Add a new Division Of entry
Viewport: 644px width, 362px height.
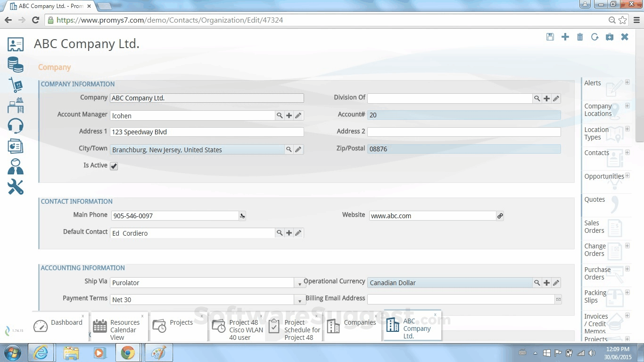(546, 99)
